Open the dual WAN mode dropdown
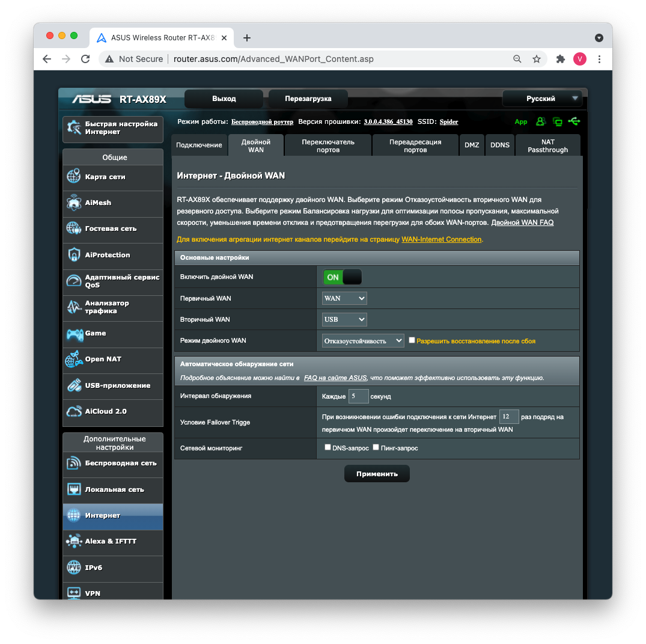Image resolution: width=646 pixels, height=644 pixels. click(x=363, y=340)
